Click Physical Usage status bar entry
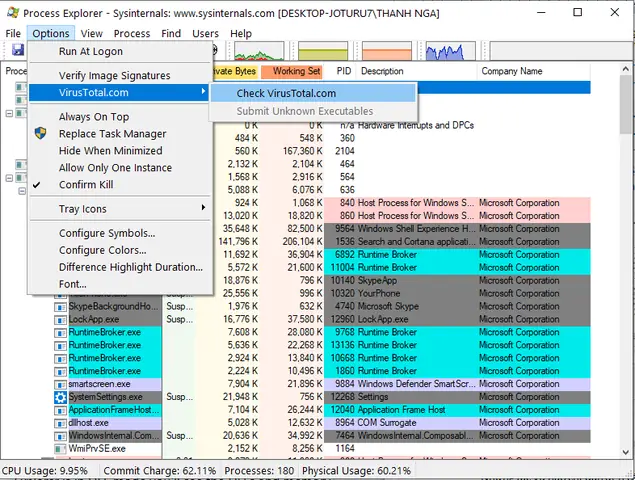This screenshot has height=480, width=635. click(356, 471)
